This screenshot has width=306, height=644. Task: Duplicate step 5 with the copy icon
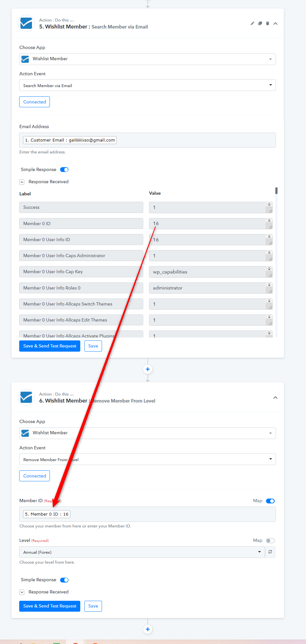pyautogui.click(x=260, y=23)
